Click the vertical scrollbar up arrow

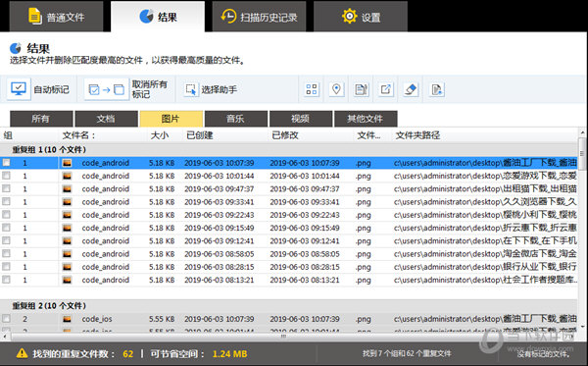click(582, 132)
